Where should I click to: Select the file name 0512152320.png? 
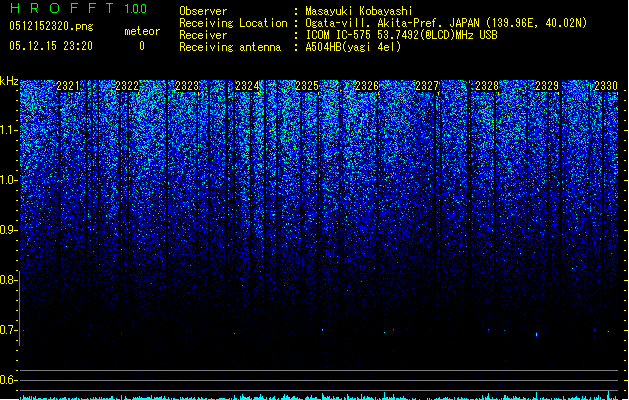coord(51,26)
